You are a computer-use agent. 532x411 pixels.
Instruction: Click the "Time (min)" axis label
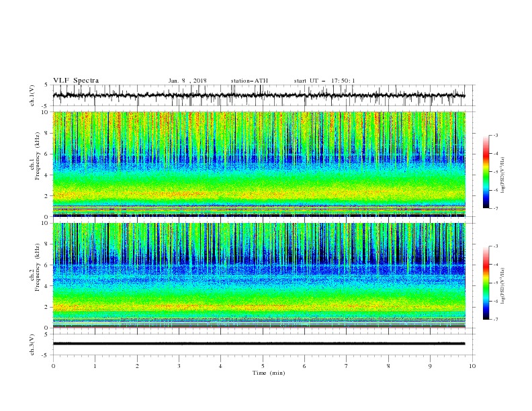pos(269,373)
